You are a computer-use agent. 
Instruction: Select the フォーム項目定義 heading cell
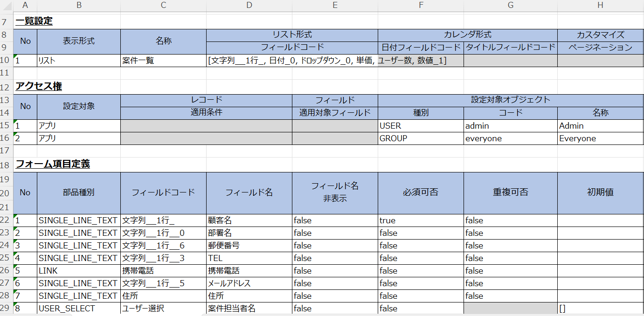tap(53, 164)
